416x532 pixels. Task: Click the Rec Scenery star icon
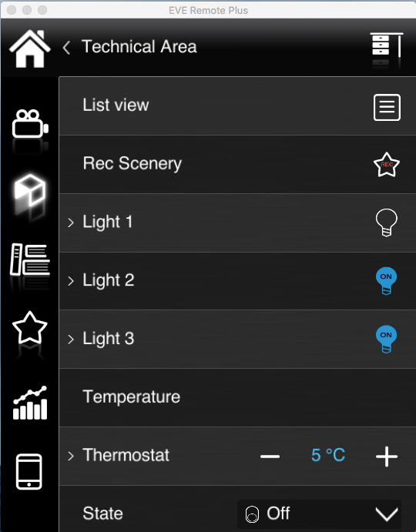[x=387, y=165]
